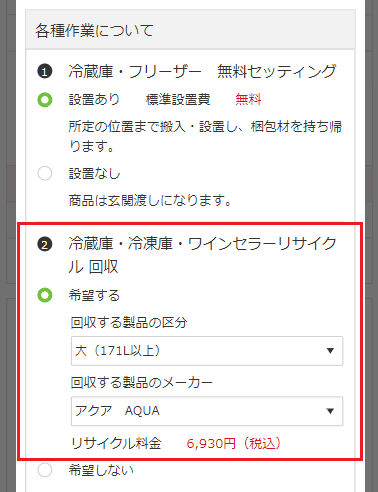
Task: Click the 各種作業について header
Action: click(94, 31)
